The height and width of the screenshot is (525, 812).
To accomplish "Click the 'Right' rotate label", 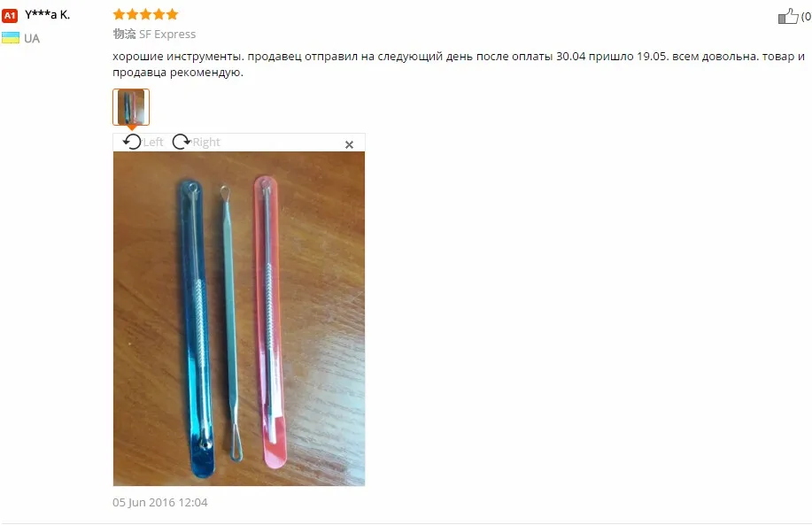I will pyautogui.click(x=206, y=142).
